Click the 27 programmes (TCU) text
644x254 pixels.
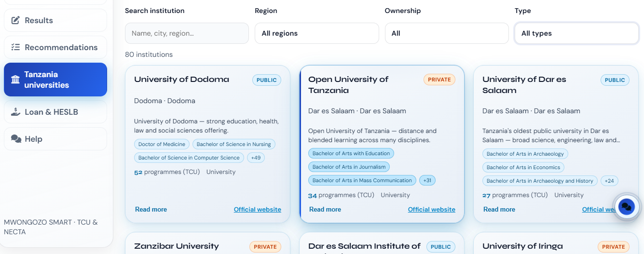[515, 195]
